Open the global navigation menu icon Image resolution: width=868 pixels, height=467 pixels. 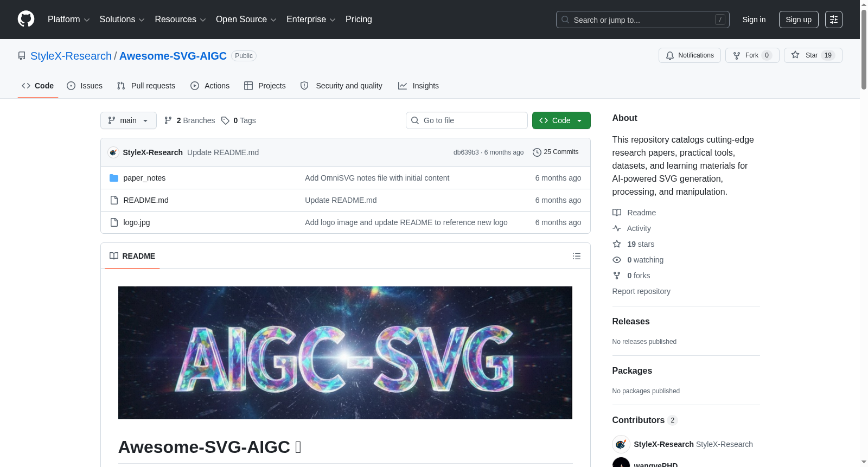click(834, 20)
